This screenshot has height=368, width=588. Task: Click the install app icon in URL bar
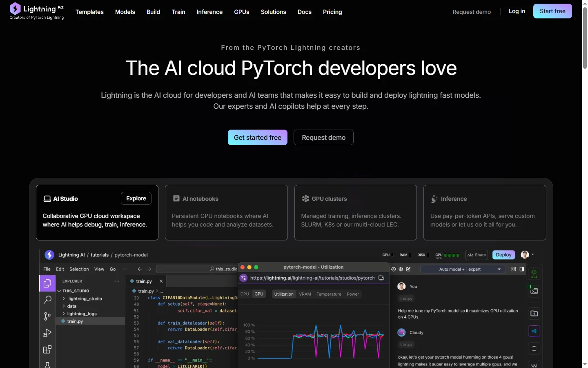tap(381, 278)
